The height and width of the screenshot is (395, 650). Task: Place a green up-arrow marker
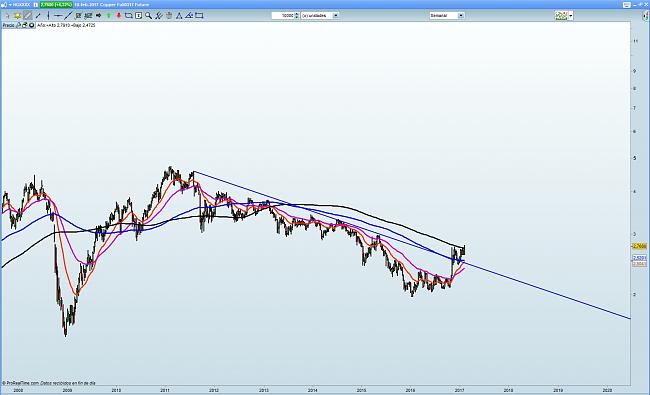pos(109,16)
